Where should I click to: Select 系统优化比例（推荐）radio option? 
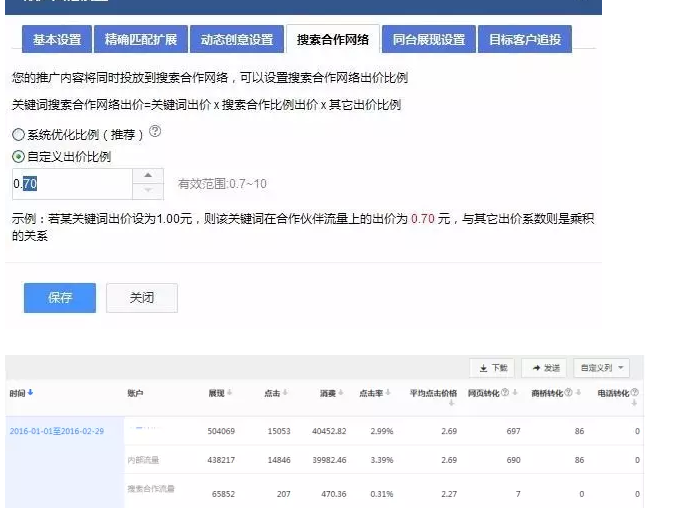pos(18,134)
